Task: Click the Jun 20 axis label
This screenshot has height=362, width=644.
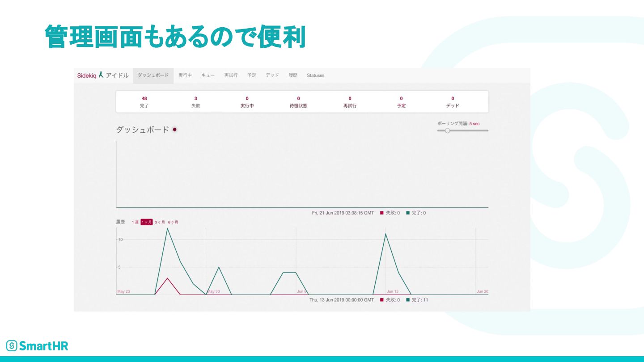Action: (483, 291)
